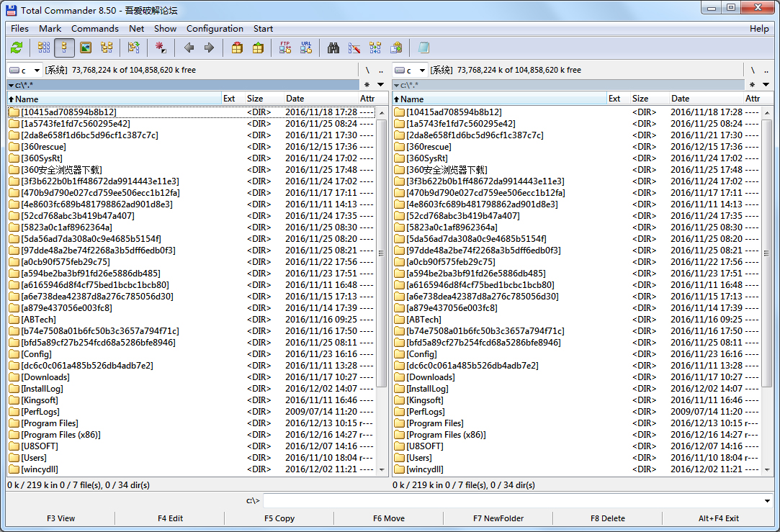Open the right panel drive dropdown
This screenshot has height=532, width=780.
coord(411,70)
